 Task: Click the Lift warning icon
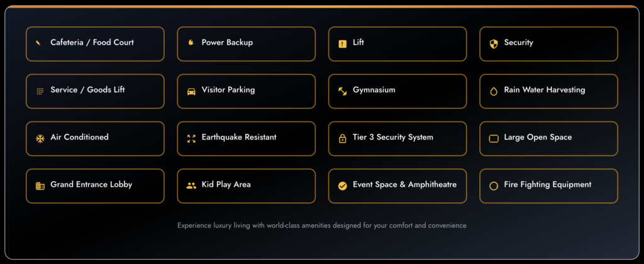coord(342,44)
